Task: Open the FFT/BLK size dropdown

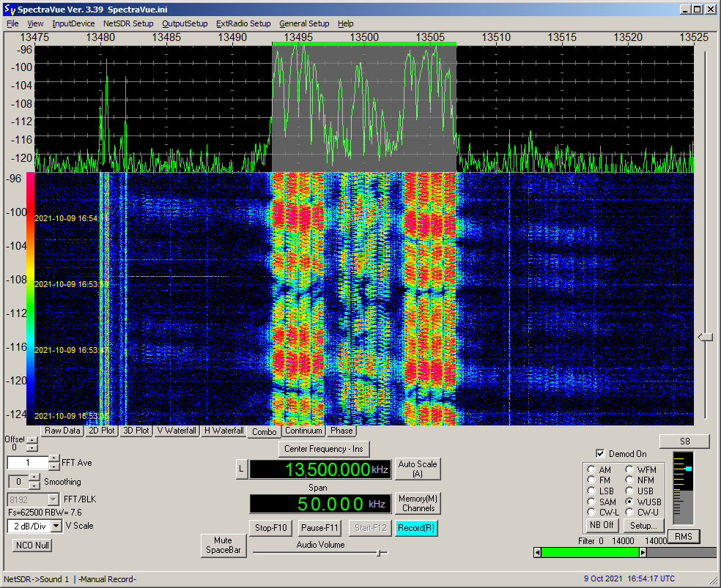Action: coord(53,499)
